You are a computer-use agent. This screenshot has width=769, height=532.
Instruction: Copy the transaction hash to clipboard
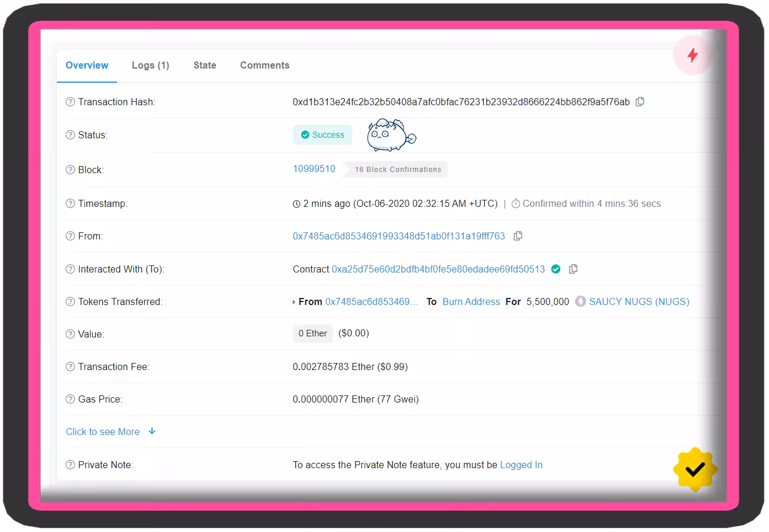click(x=639, y=102)
